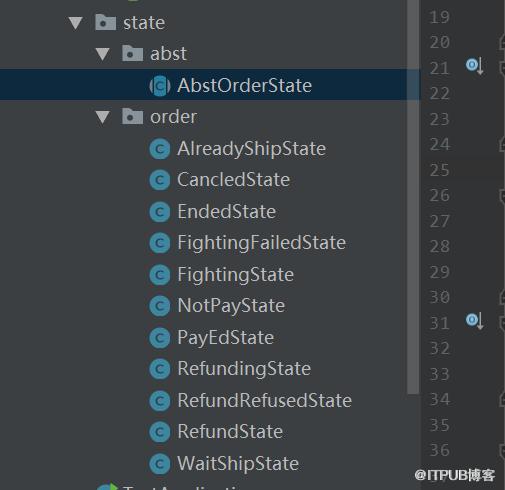Viewport: 505px width, 490px height.
Task: Click the CancledState class icon
Action: click(160, 180)
